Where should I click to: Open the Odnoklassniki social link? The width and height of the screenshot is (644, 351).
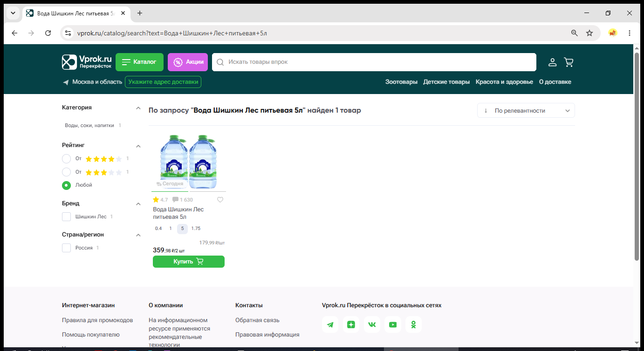(413, 324)
